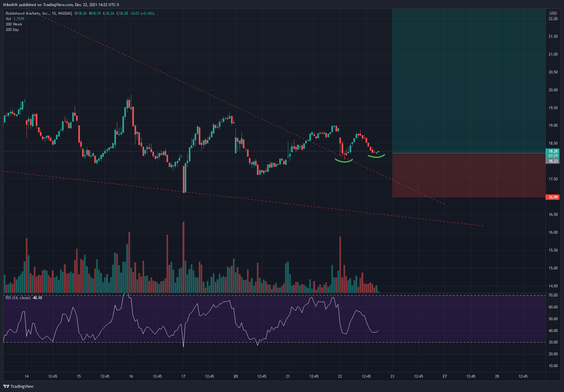This screenshot has height=392, width=564.
Task: Click the RSI (14, close) indicator label
Action: (x=18, y=298)
